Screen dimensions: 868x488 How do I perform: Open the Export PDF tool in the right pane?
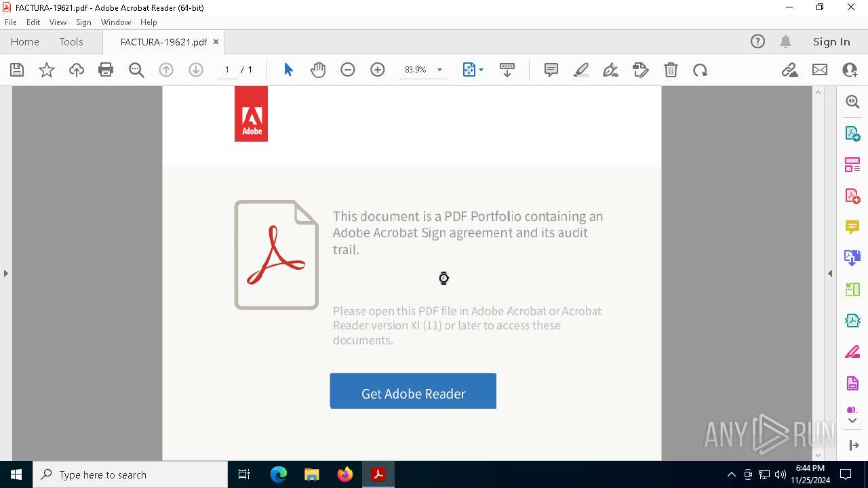[x=852, y=133]
